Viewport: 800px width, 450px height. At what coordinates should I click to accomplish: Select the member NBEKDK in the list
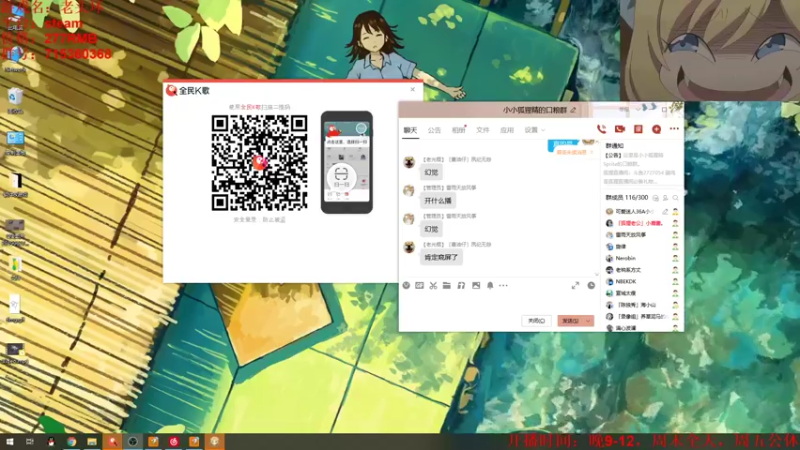pyautogui.click(x=626, y=282)
